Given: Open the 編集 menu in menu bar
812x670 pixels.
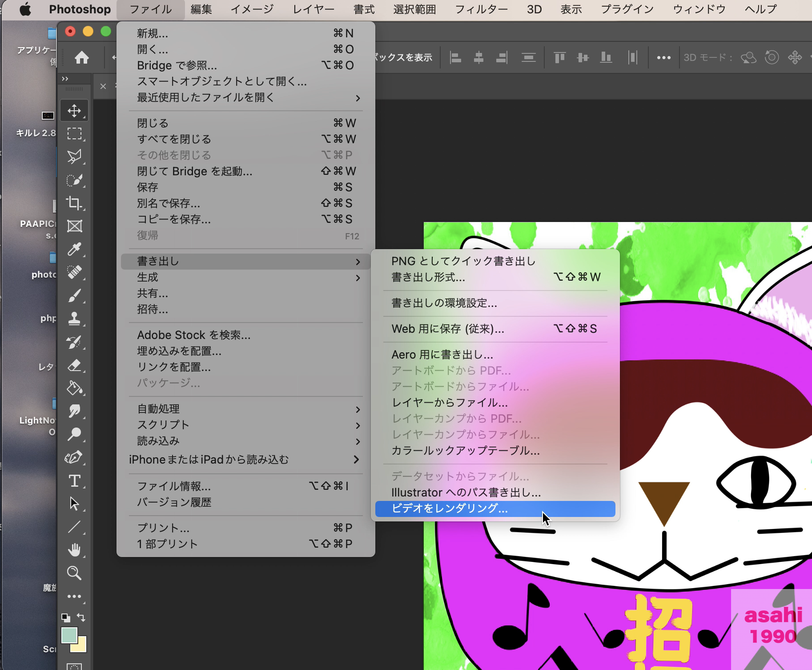Looking at the screenshot, I should 201,9.
